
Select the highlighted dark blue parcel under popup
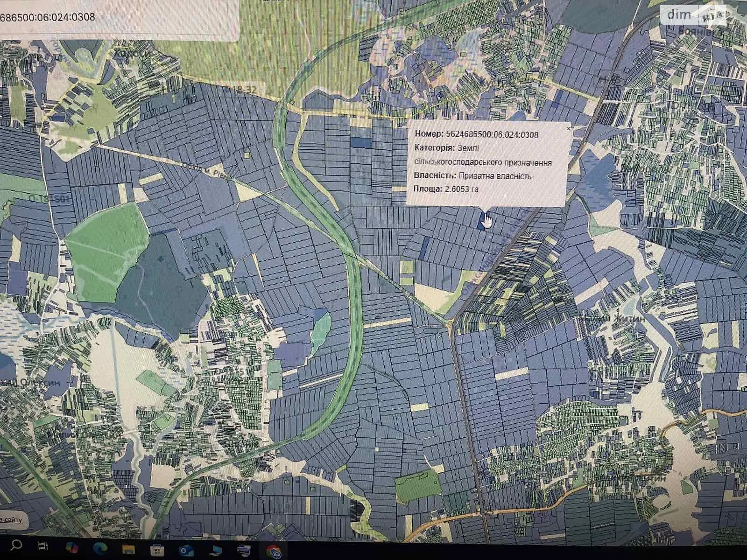pyautogui.click(x=482, y=219)
